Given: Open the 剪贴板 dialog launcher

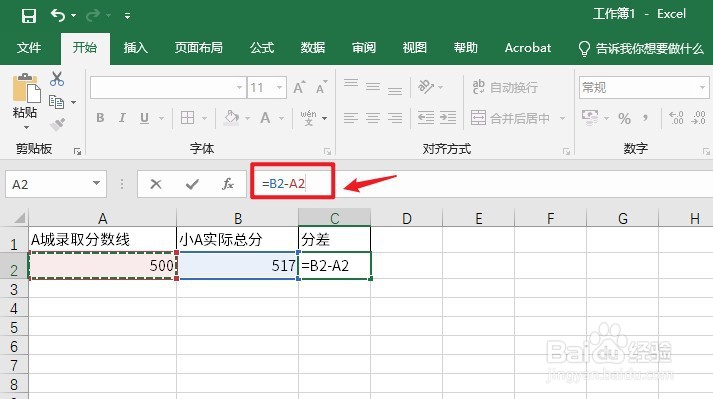Looking at the screenshot, I should pyautogui.click(x=77, y=152).
